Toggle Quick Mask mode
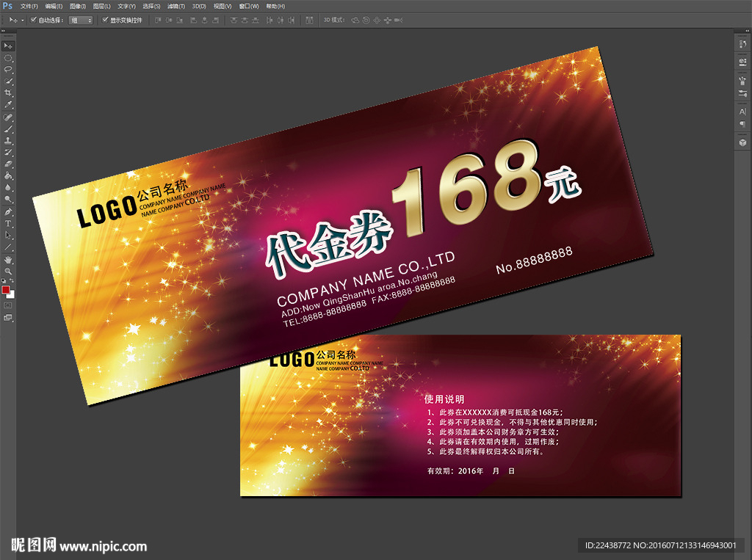Image resolution: width=752 pixels, height=560 pixels. pos(8,305)
